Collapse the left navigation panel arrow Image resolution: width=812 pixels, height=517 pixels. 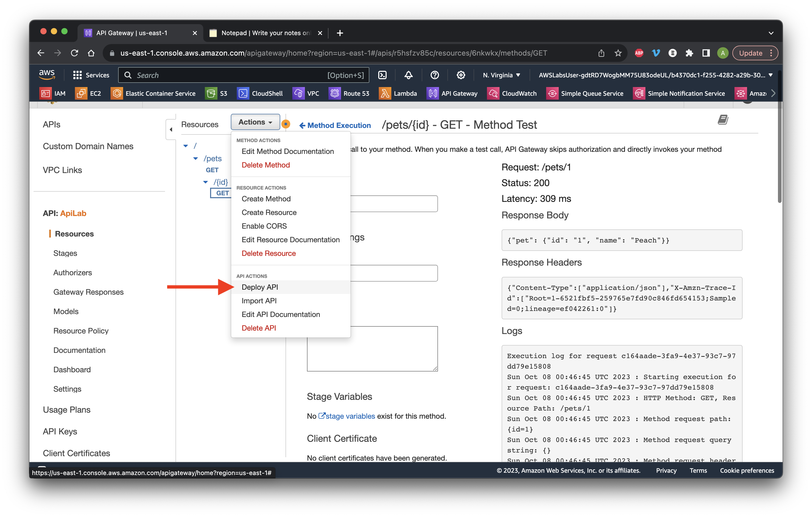(171, 129)
